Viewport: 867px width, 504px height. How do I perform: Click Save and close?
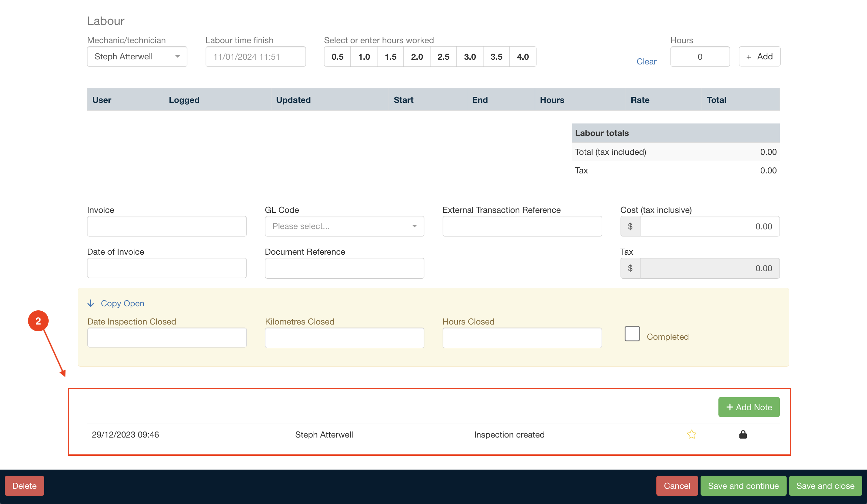[825, 486]
